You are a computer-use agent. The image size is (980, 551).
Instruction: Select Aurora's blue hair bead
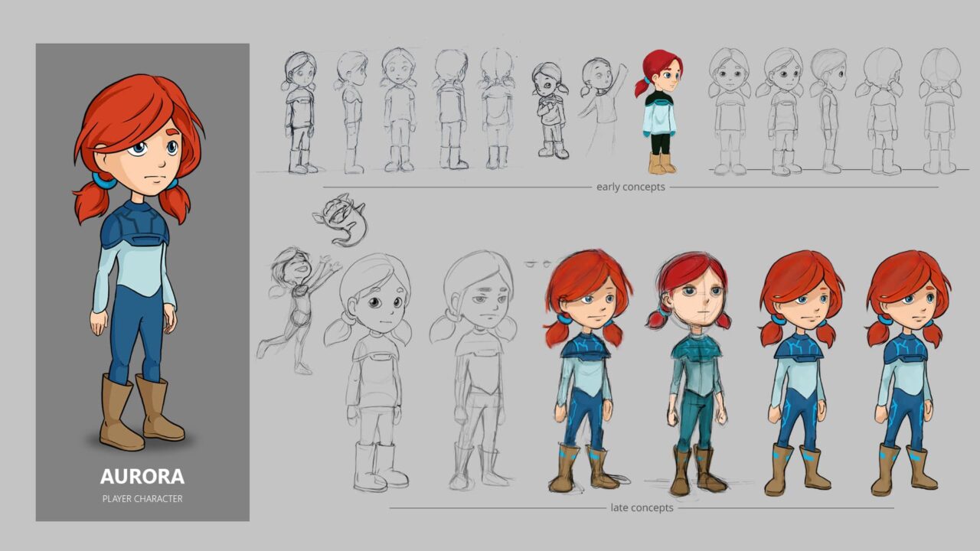102,182
